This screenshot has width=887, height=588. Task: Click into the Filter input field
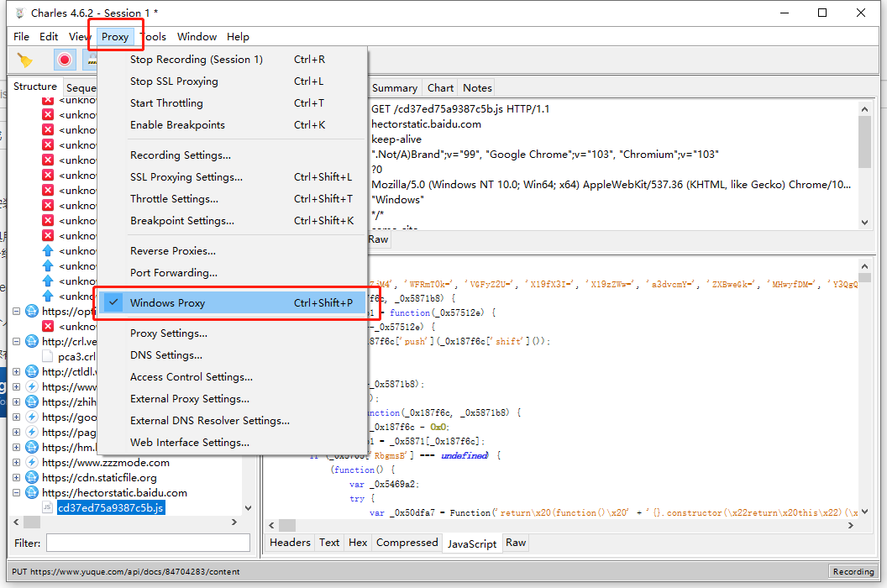click(148, 543)
